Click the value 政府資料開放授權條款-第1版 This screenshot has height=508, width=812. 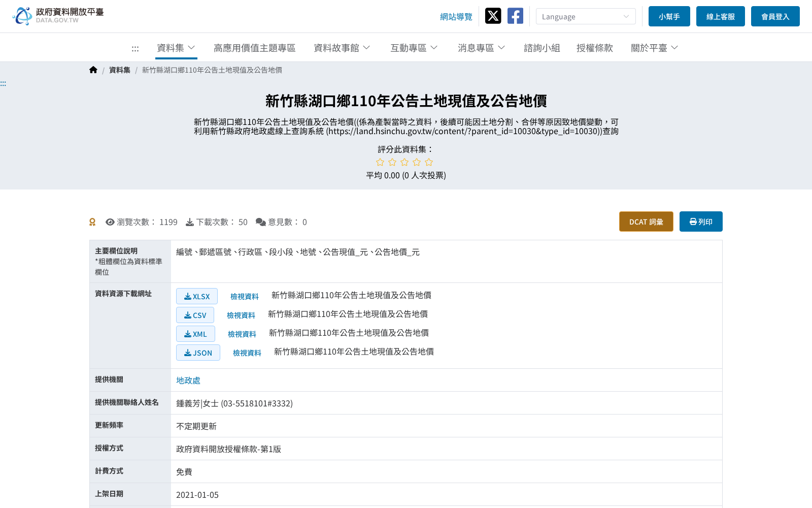coord(228,449)
